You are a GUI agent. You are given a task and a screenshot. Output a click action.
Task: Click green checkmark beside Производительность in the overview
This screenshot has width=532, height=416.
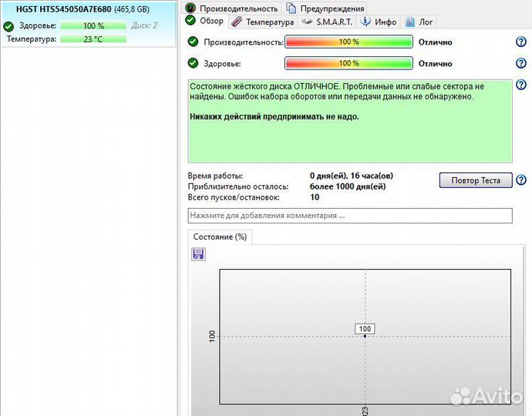[x=193, y=42]
